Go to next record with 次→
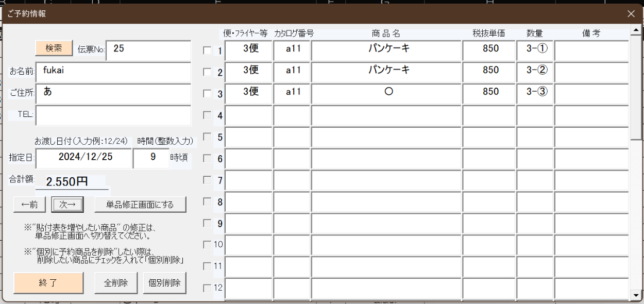Image resolution: width=644 pixels, height=304 pixels. (x=67, y=205)
